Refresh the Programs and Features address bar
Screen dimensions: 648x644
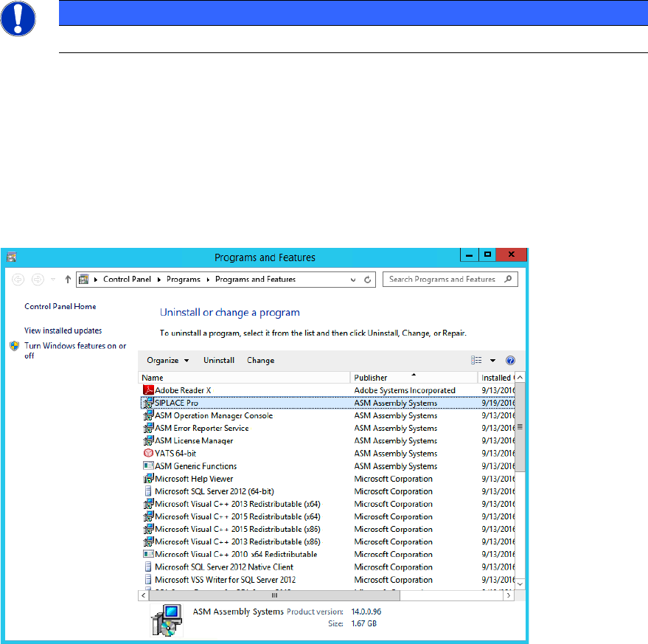[367, 280]
